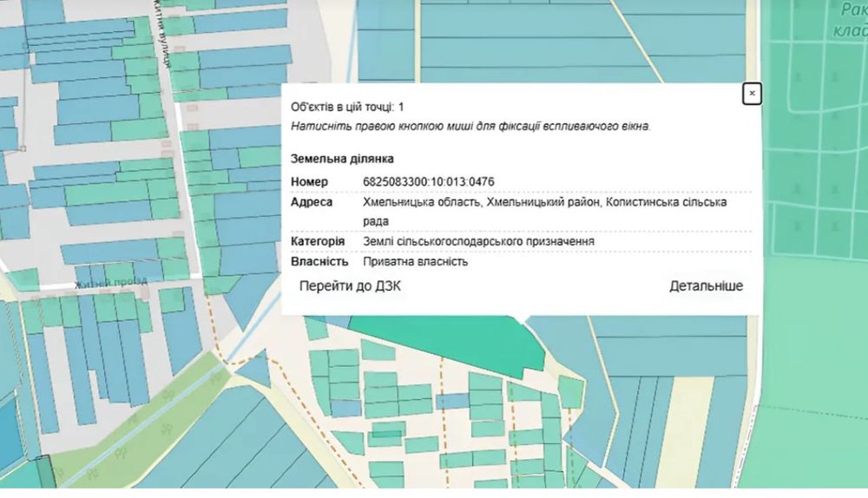The width and height of the screenshot is (868, 498).
Task: Click the italic right-click hint text
Action: point(470,126)
